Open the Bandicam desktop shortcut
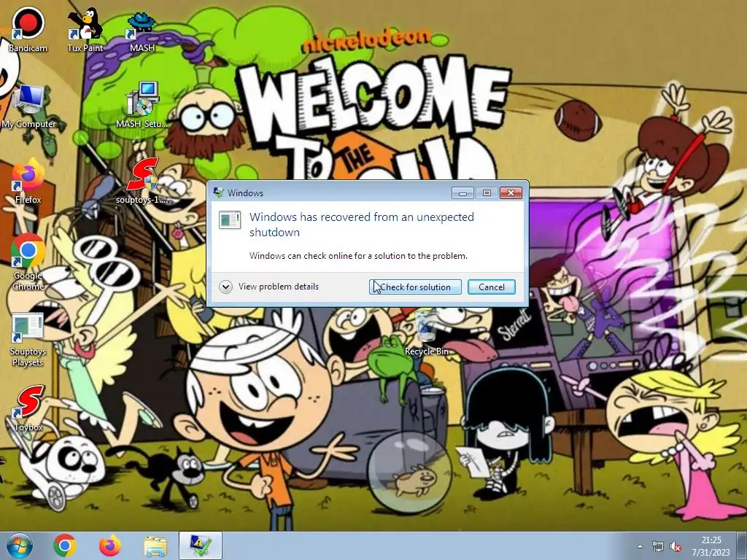Image resolution: width=747 pixels, height=560 pixels. click(x=28, y=29)
